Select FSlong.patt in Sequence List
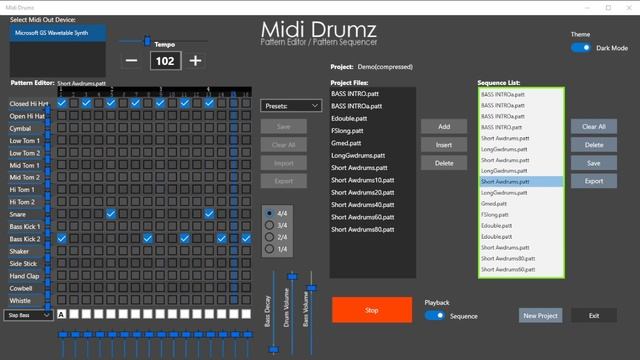The width and height of the screenshot is (640, 360). pyautogui.click(x=521, y=214)
